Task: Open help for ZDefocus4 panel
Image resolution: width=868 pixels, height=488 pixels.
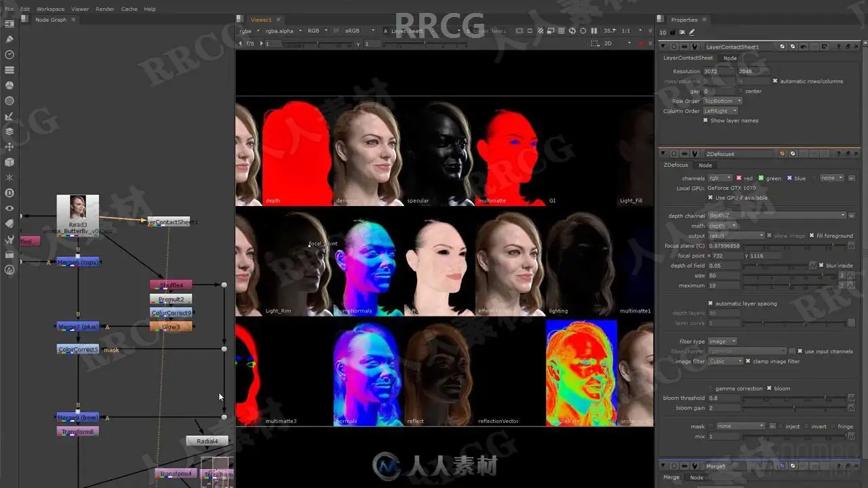Action: point(838,154)
